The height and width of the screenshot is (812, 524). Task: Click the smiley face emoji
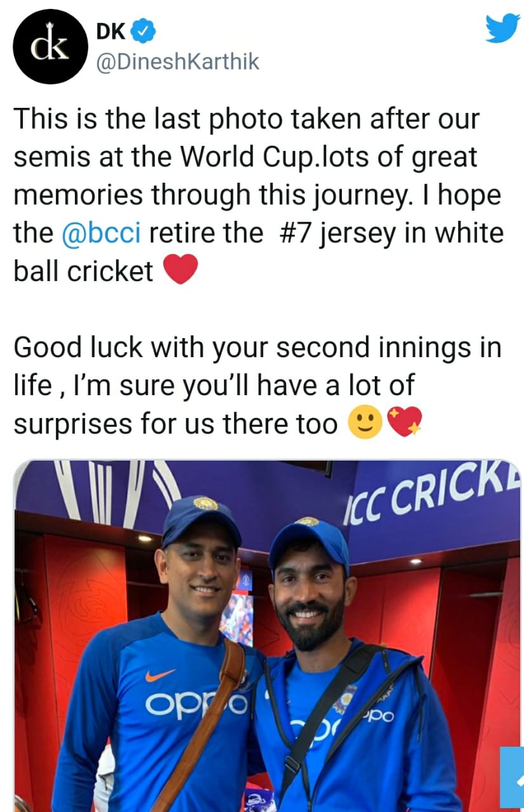click(x=365, y=423)
